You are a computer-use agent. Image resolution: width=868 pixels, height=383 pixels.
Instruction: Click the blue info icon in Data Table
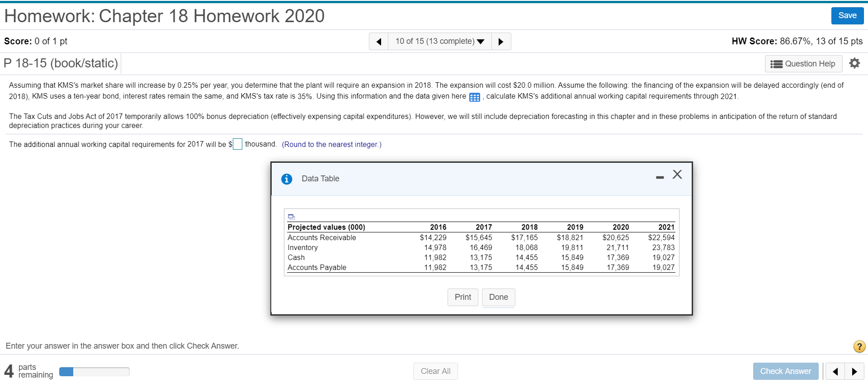pyautogui.click(x=287, y=179)
